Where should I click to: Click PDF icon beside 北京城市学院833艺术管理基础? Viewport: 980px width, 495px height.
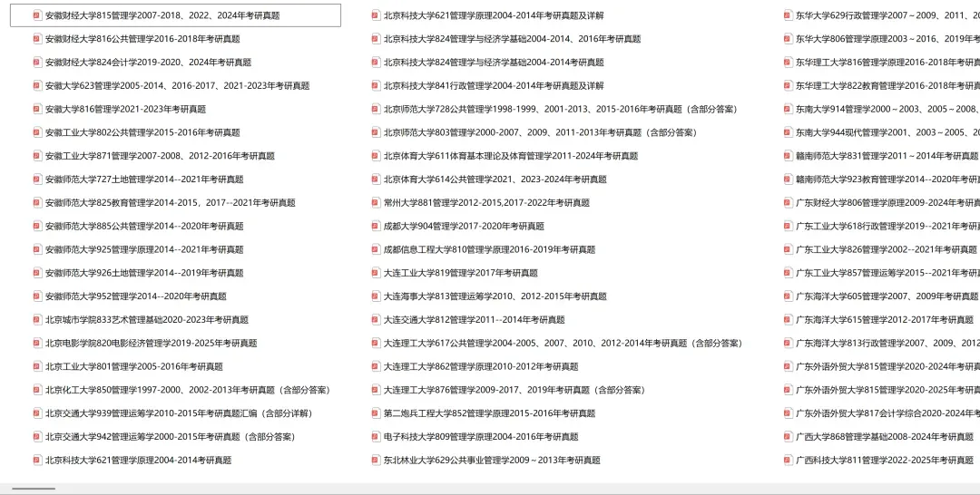click(x=37, y=320)
